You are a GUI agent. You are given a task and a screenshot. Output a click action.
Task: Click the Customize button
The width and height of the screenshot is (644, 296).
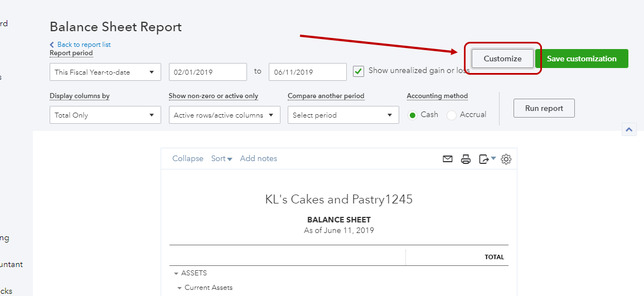click(502, 59)
